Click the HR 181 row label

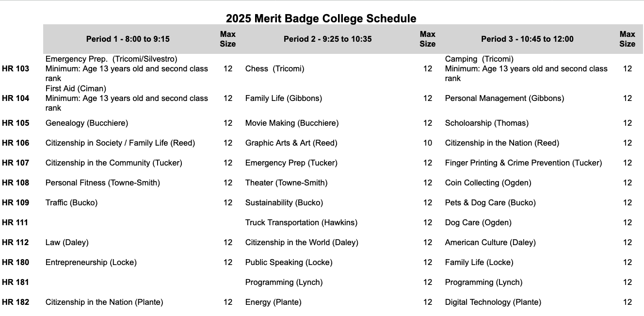point(16,283)
